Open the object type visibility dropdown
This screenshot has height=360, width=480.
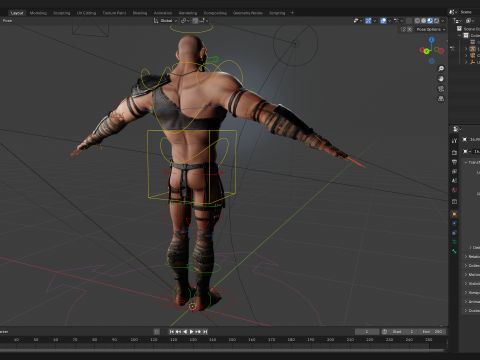click(357, 21)
